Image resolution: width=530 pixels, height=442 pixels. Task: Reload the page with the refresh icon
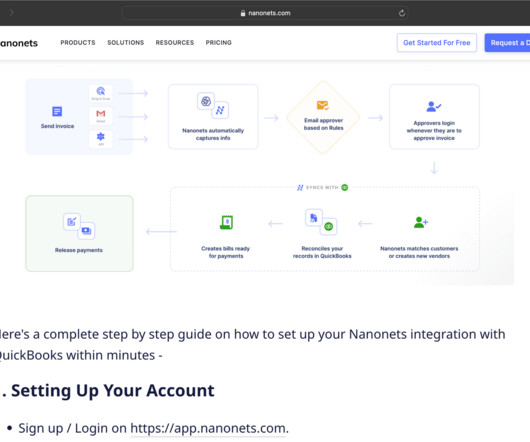402,13
